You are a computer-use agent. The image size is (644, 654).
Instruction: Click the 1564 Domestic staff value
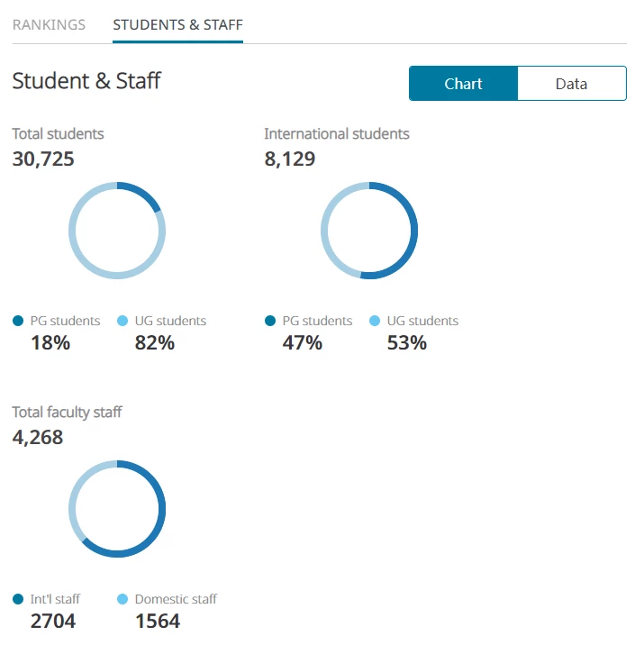pos(158,621)
